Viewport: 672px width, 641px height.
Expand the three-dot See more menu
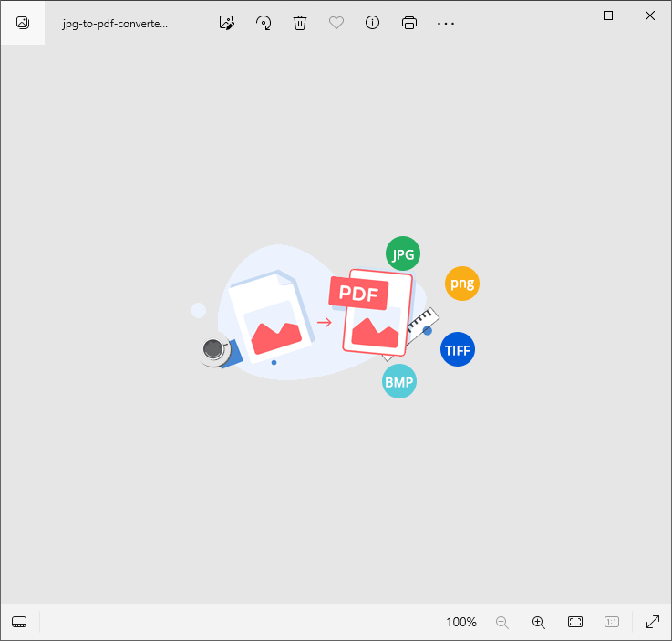pos(446,23)
